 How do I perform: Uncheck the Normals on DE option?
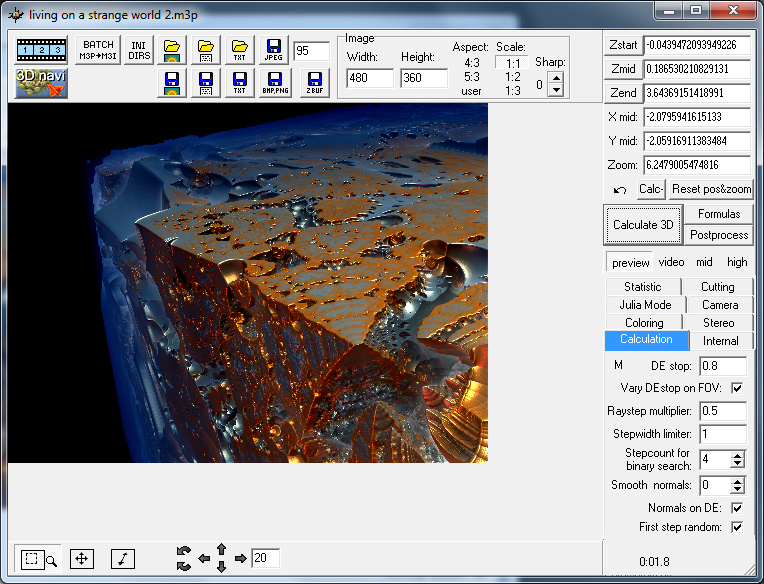737,508
